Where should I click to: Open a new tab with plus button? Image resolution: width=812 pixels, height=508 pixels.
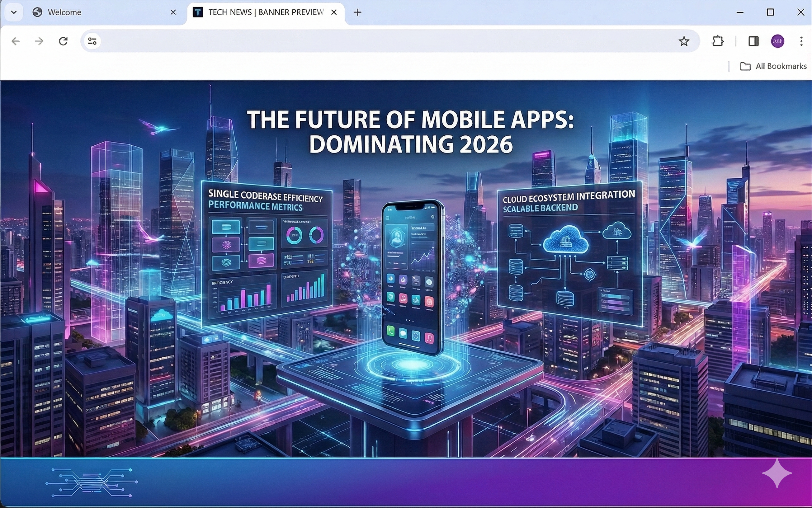358,12
